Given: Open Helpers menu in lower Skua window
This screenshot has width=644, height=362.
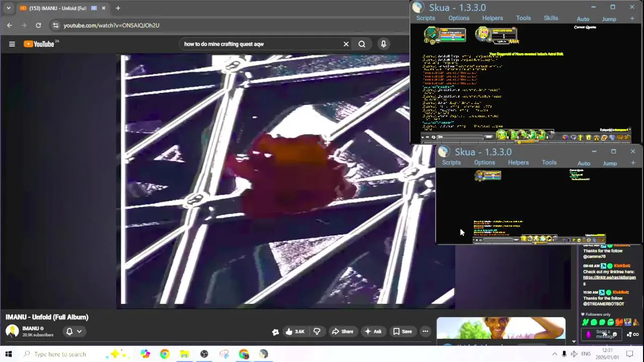Looking at the screenshot, I should (518, 162).
